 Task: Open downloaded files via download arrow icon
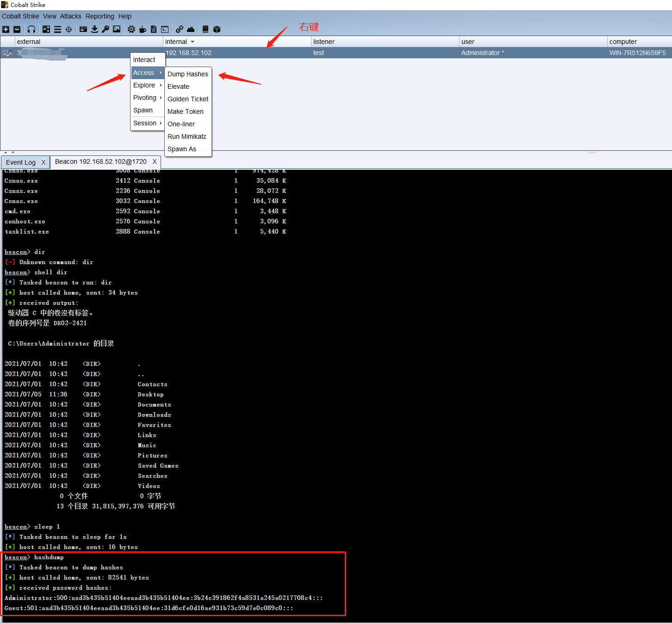coord(94,30)
